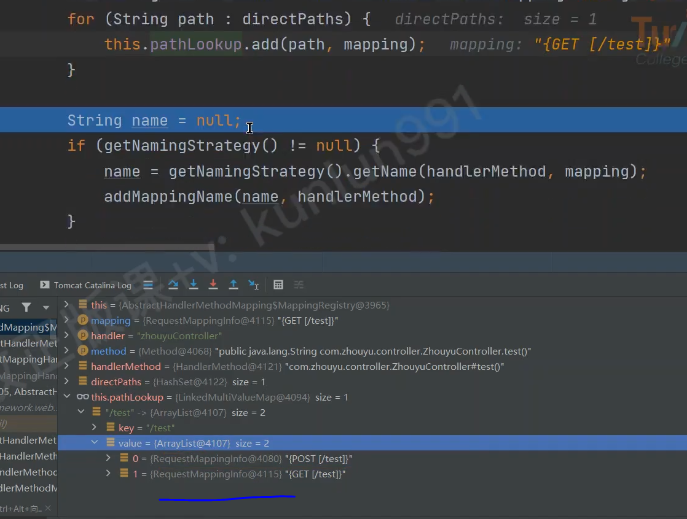The image size is (687, 519).
Task: Click the Run to Cursor icon
Action: click(x=254, y=285)
